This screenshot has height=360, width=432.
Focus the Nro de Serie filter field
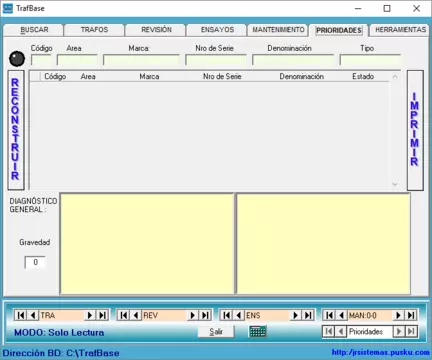tap(216, 60)
